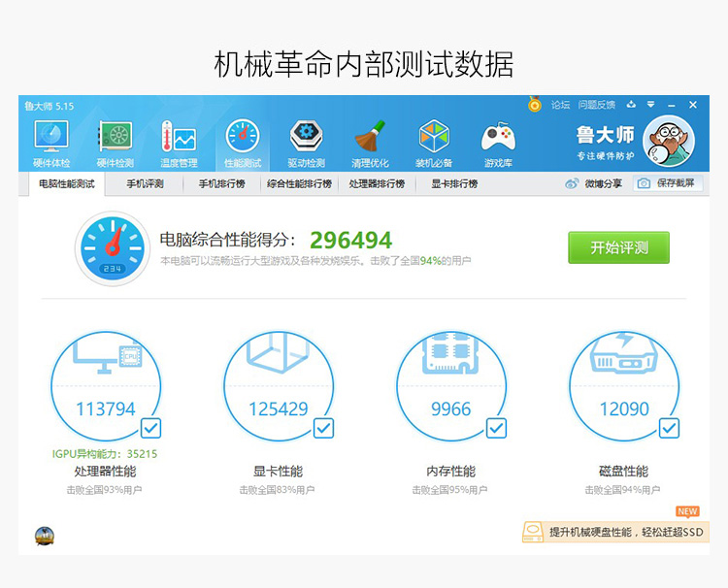Click the Weibo share icon
Viewport: 728px width, 588px height.
(x=572, y=183)
